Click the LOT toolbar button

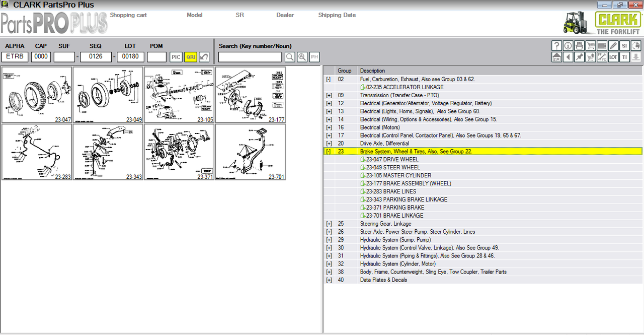click(x=613, y=57)
